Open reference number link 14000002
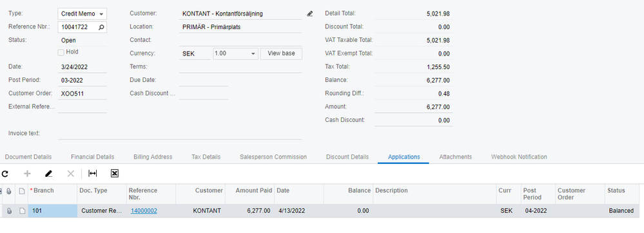This screenshot has width=644, height=233. (x=144, y=211)
